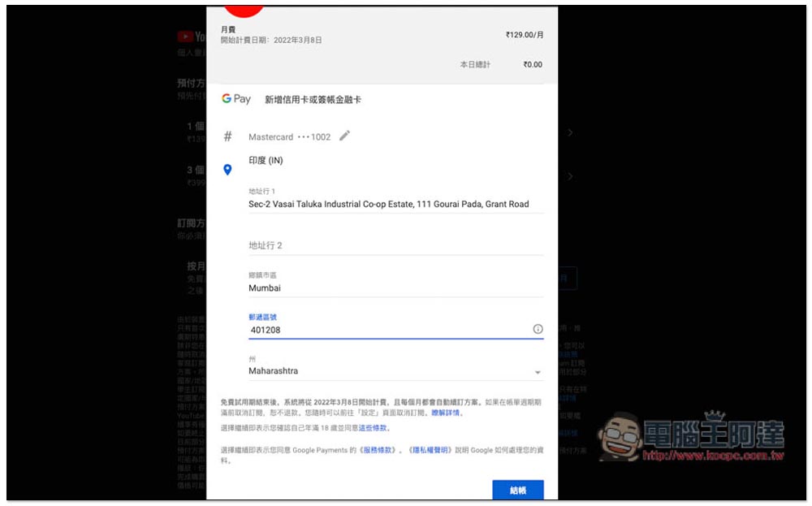812x506 pixels.
Task: Click the Mastercard ···1002 card text
Action: pyautogui.click(x=290, y=136)
